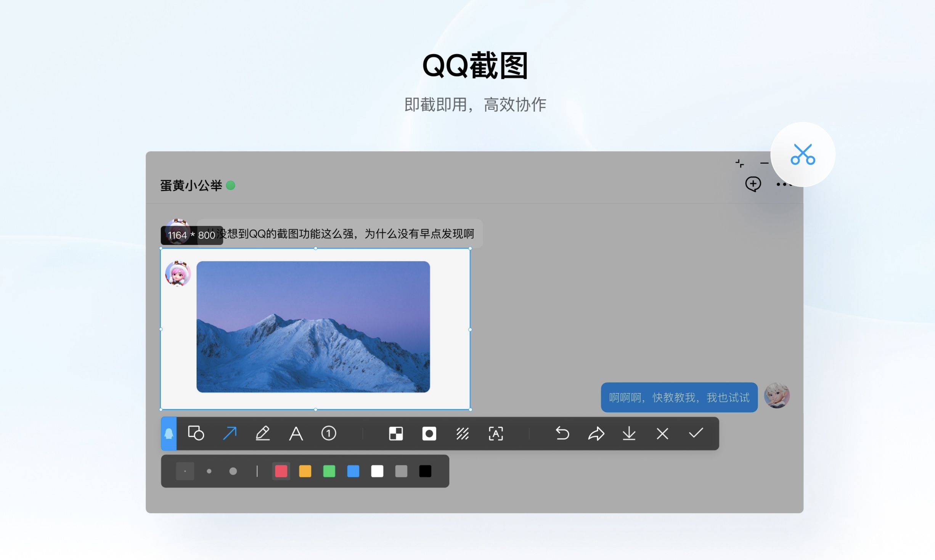Image resolution: width=935 pixels, height=560 pixels.
Task: Click the bottom-middle selection handle
Action: tap(315, 409)
